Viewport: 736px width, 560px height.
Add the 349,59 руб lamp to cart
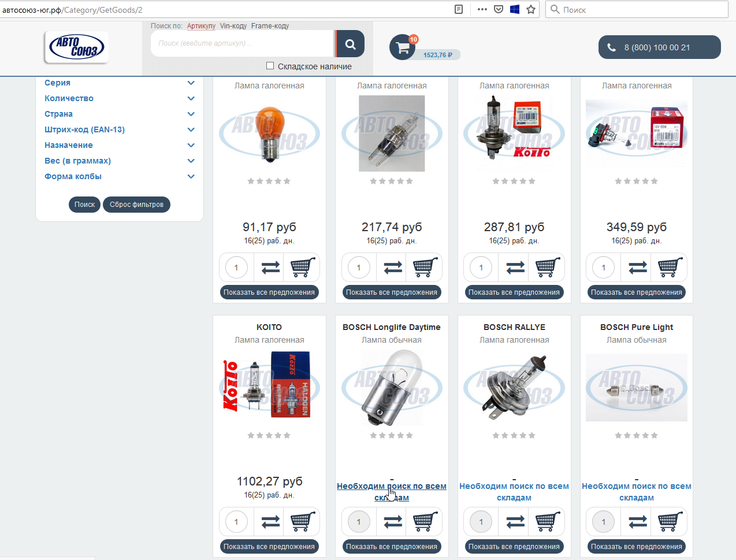point(670,268)
